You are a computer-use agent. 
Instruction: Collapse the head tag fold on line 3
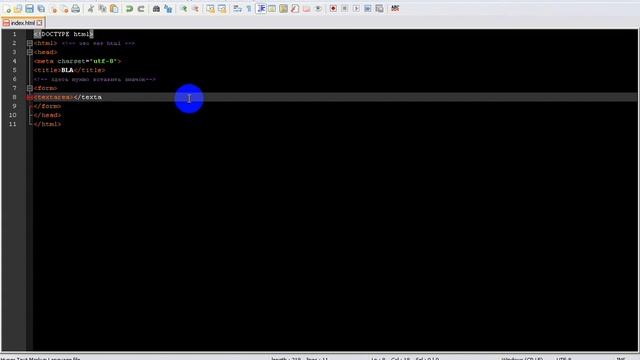30,52
